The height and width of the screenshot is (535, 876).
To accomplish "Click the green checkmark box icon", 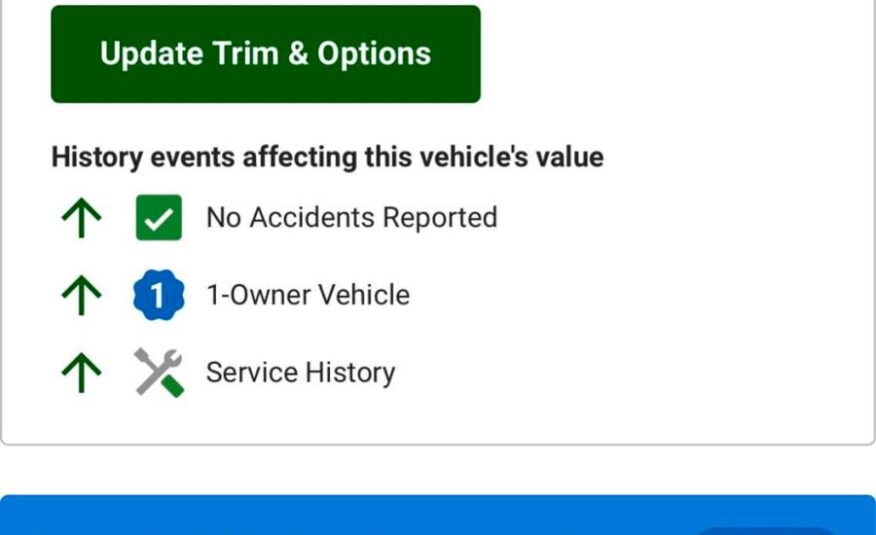I will (158, 218).
